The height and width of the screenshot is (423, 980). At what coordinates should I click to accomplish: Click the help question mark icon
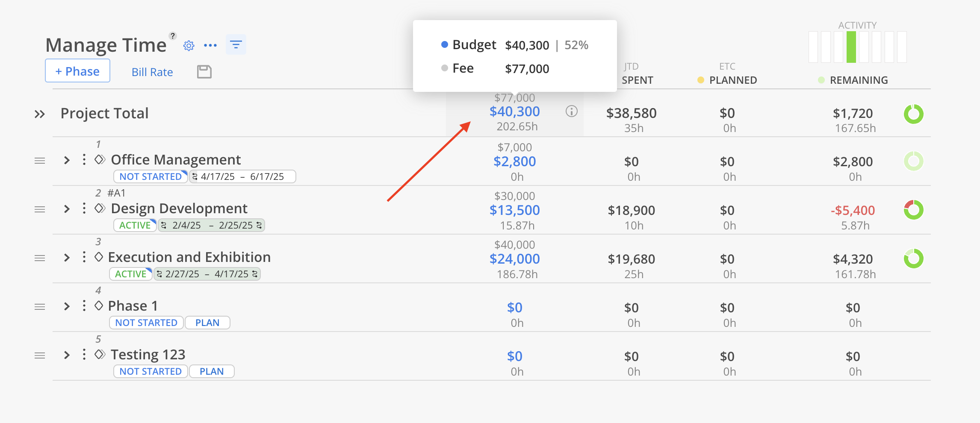click(x=173, y=36)
